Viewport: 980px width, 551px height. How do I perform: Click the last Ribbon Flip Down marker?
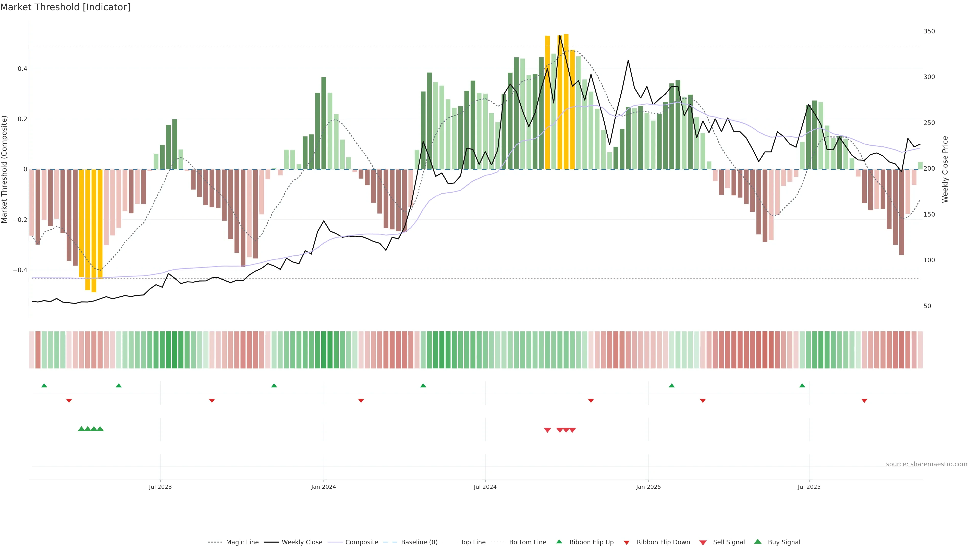pos(864,401)
